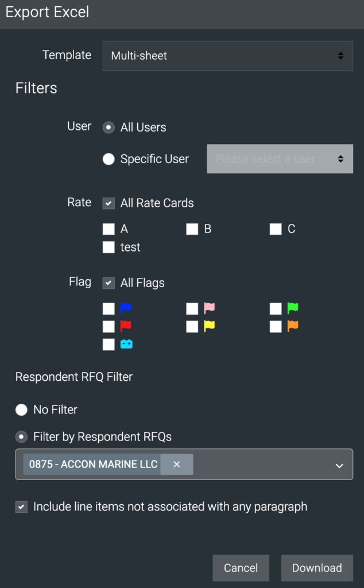
Task: Click the orange flag icon
Action: click(293, 326)
